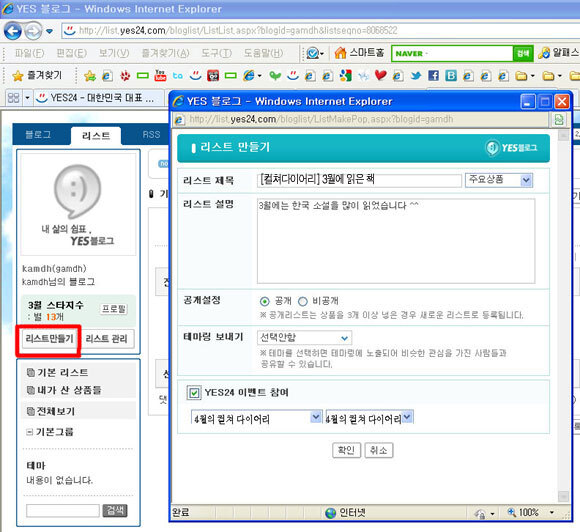This screenshot has width=580, height=532.
Task: Open the 즐겨찾기(A) menu
Action: tap(165, 53)
